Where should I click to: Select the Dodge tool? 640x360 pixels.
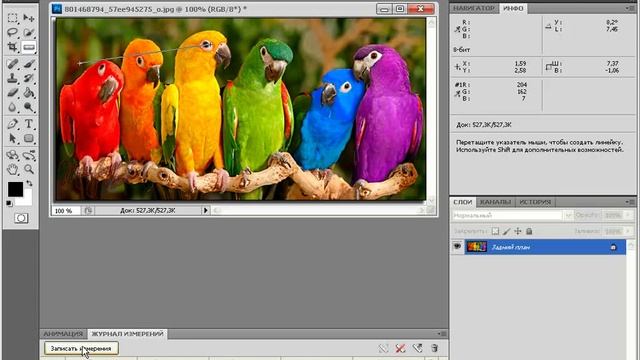click(x=29, y=107)
